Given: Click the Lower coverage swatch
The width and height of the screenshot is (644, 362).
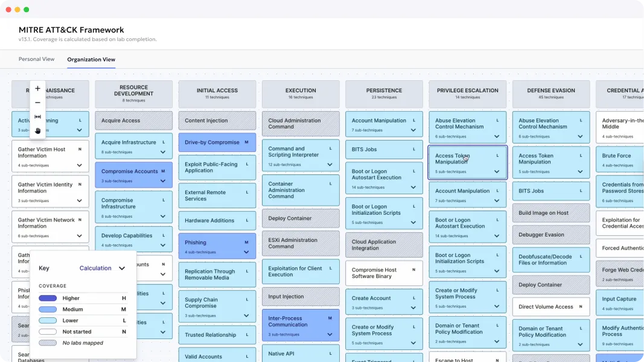Looking at the screenshot, I should click(48, 320).
